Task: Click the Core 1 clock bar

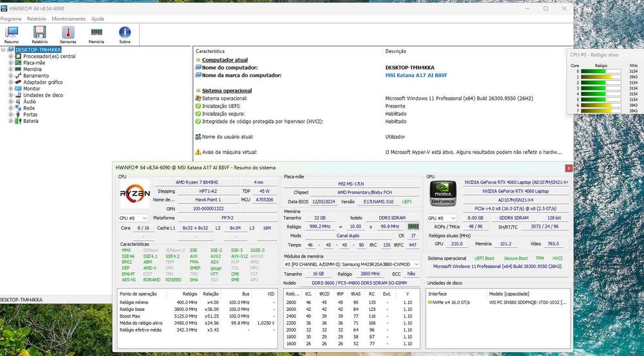Action: (x=601, y=77)
